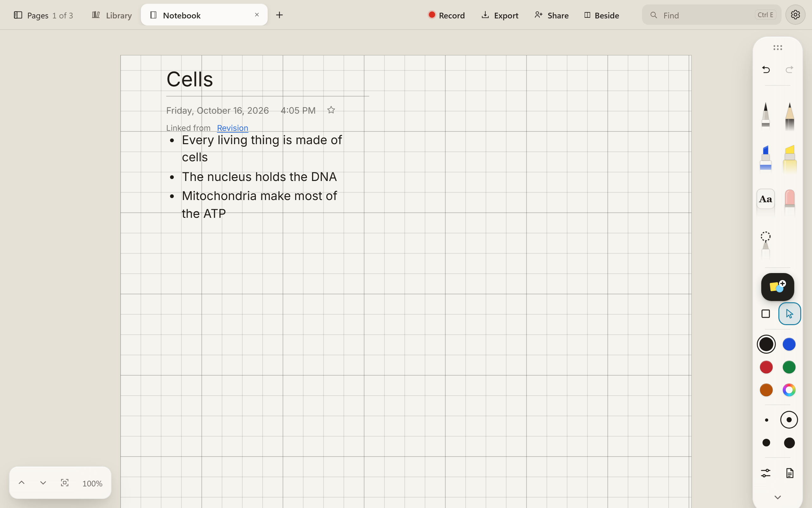Select the large stroke size dot

click(766, 443)
